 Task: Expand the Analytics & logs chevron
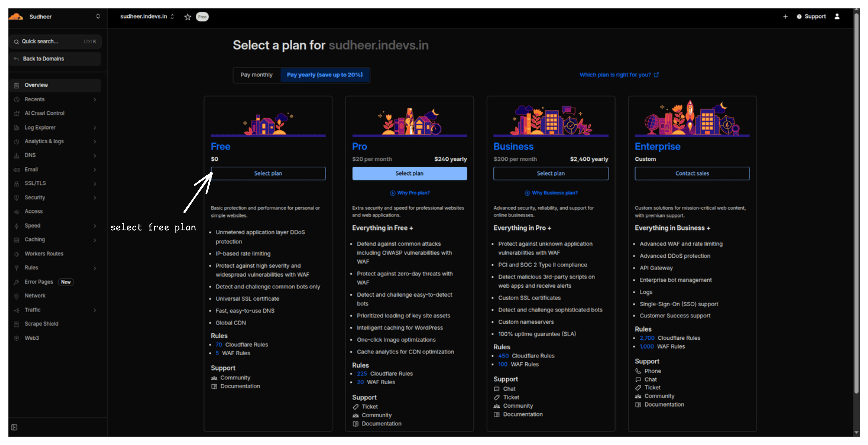95,142
